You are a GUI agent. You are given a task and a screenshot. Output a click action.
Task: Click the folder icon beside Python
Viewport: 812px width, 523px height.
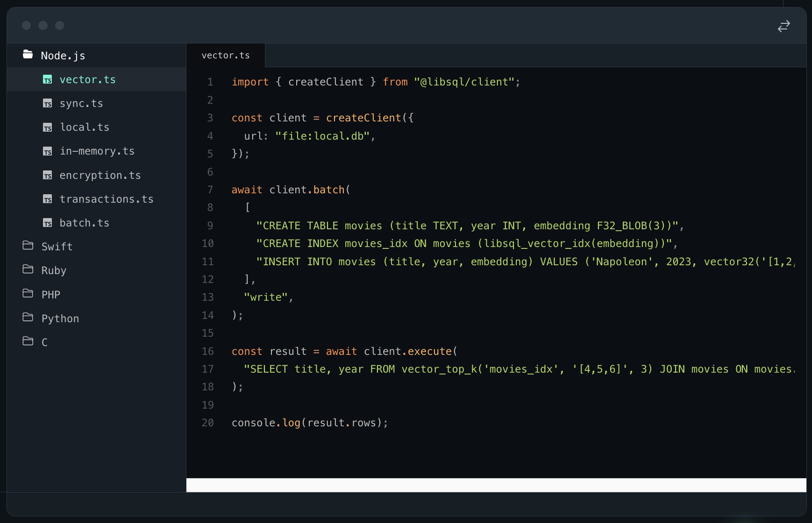click(28, 318)
